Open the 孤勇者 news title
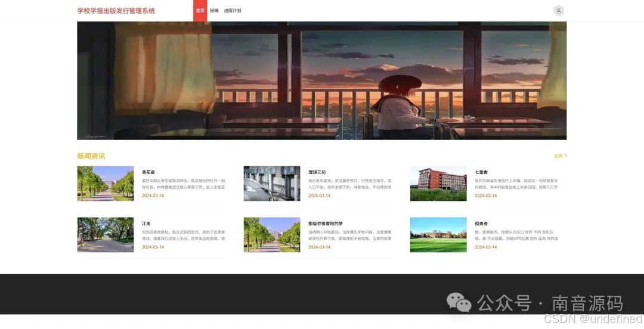The height and width of the screenshot is (329, 644). [481, 224]
